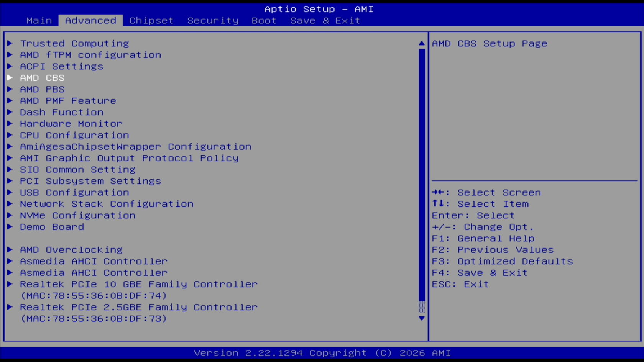The width and height of the screenshot is (644, 362).
Task: Switch to the Main tab
Action: coord(39,21)
